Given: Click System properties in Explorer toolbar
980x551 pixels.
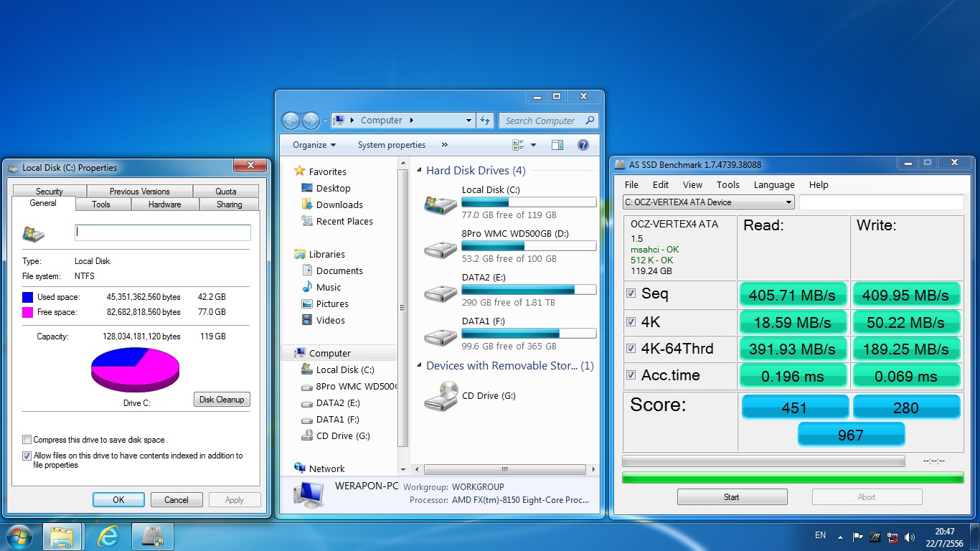Looking at the screenshot, I should 392,145.
